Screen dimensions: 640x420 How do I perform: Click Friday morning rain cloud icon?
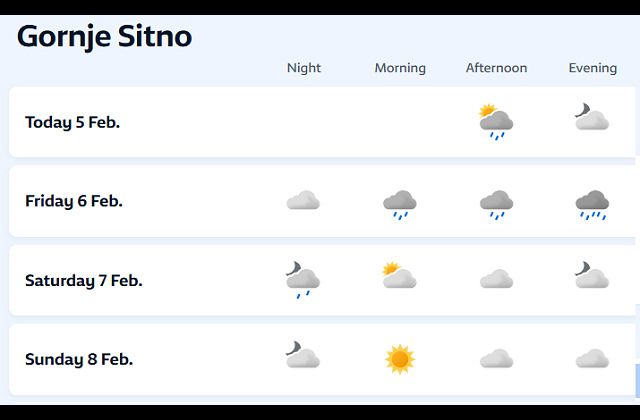pos(400,204)
